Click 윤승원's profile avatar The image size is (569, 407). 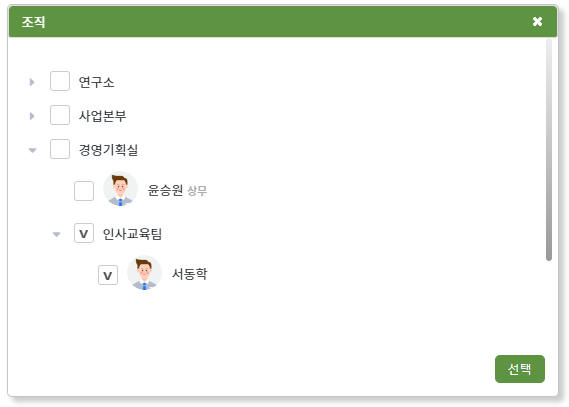120,189
